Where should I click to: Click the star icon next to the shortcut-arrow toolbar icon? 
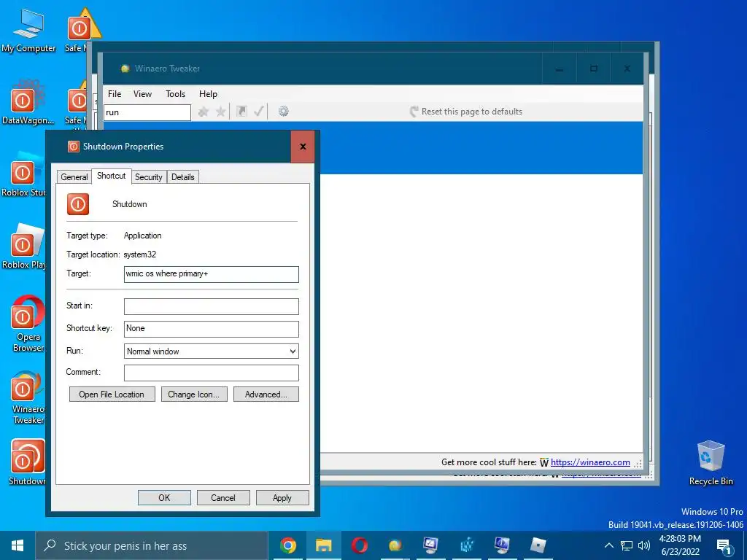click(220, 112)
